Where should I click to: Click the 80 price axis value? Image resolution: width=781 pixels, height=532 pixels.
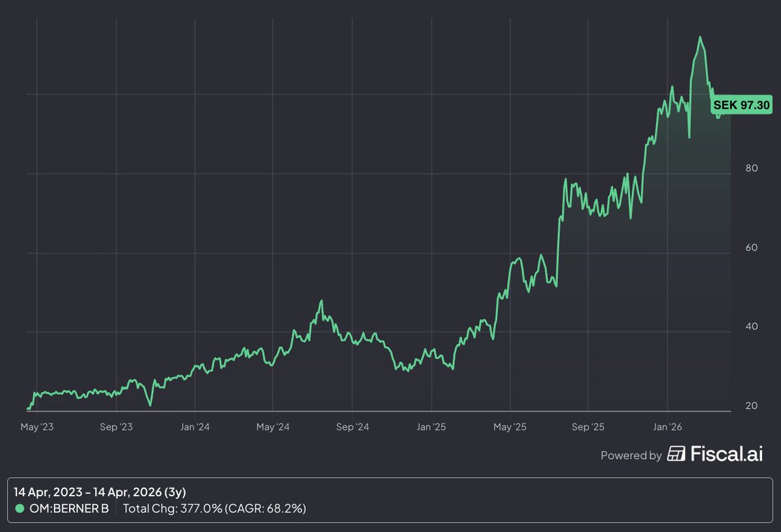[x=752, y=168]
